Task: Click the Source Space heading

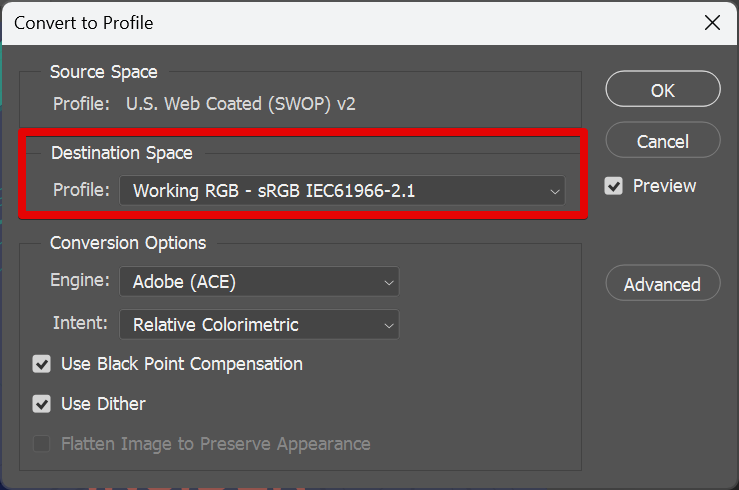Action: point(104,72)
